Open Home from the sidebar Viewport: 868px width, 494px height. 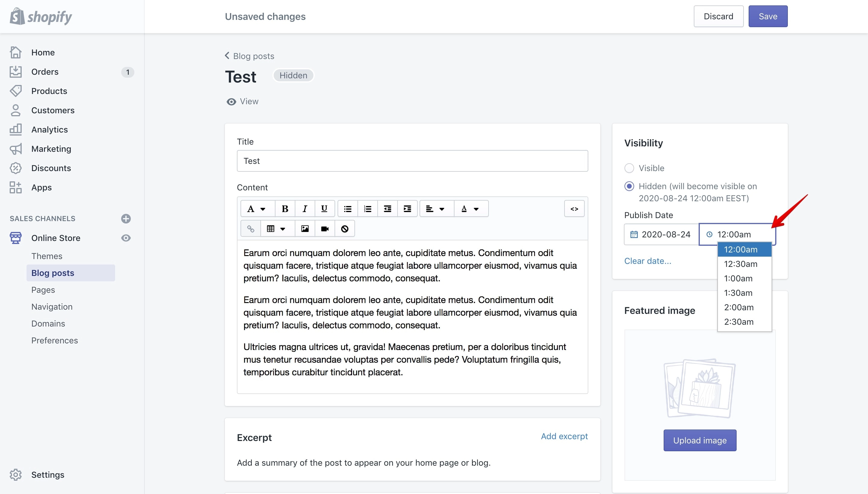pyautogui.click(x=43, y=52)
